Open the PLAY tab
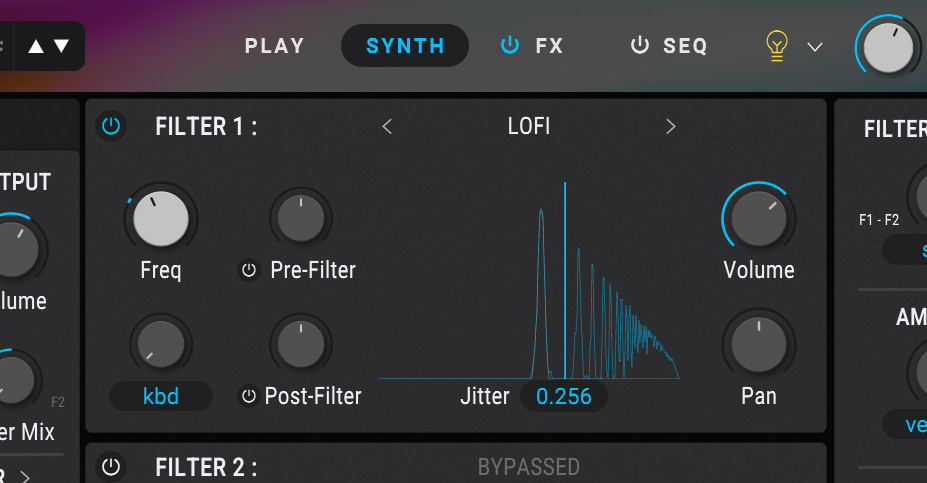The image size is (927, 483). 275,46
